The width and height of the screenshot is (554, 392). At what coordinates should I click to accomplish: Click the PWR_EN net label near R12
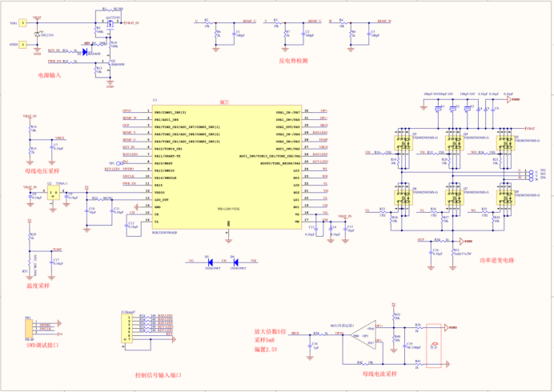coord(54,62)
